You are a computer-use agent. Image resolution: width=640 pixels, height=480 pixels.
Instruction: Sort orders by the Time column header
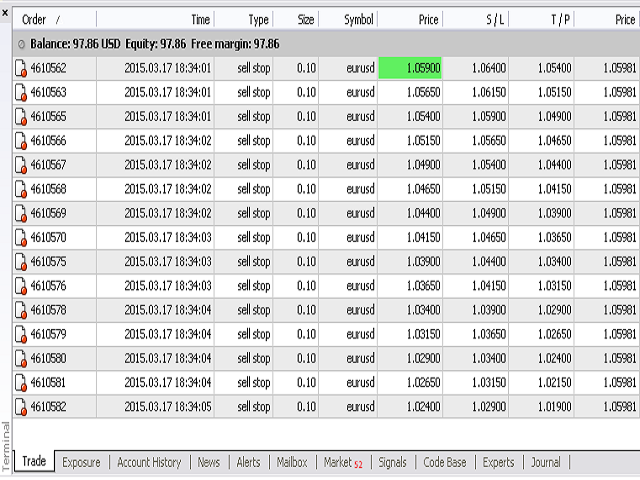[x=200, y=19]
